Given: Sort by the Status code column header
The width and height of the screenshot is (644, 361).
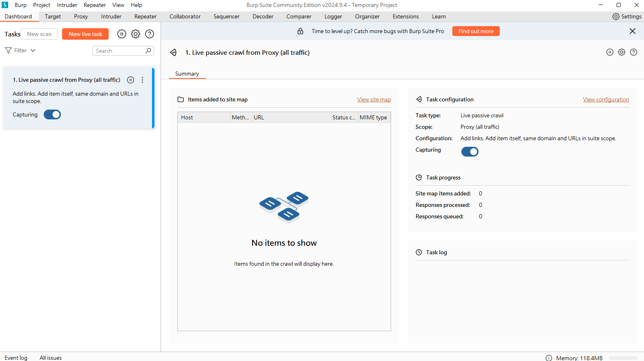Looking at the screenshot, I should click(x=344, y=117).
